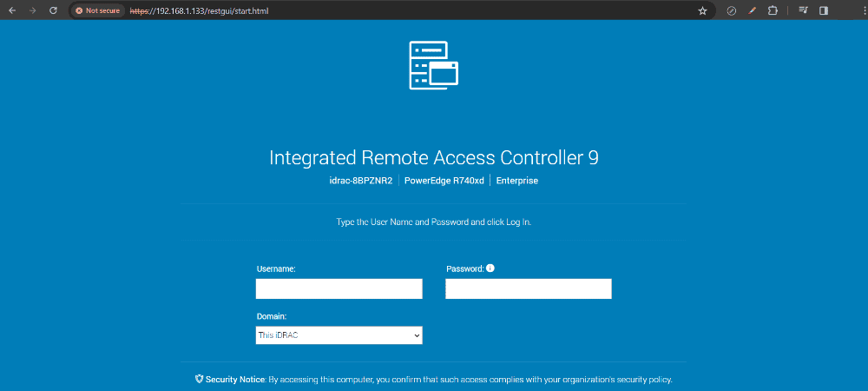The width and height of the screenshot is (868, 391).
Task: Bookmark this page with star icon
Action: coord(702,10)
